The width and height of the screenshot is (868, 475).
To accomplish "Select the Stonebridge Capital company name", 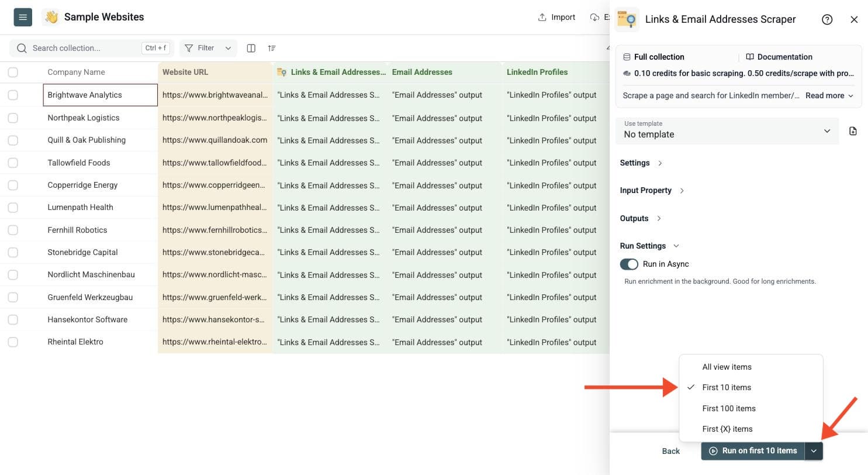I will pos(82,253).
